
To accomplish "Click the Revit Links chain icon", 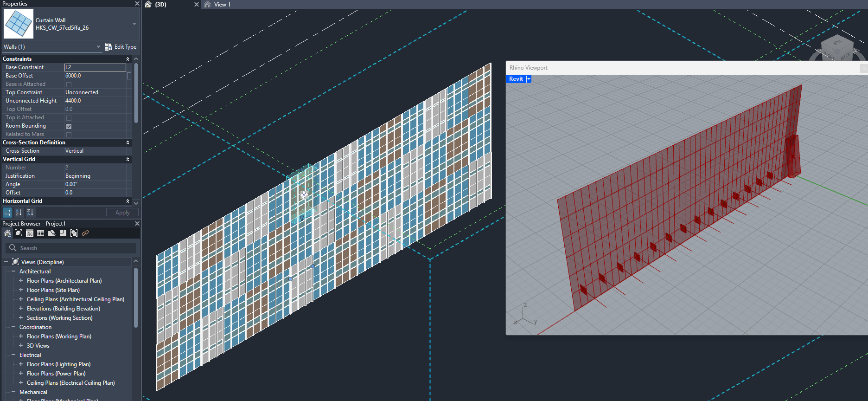I will click(85, 233).
